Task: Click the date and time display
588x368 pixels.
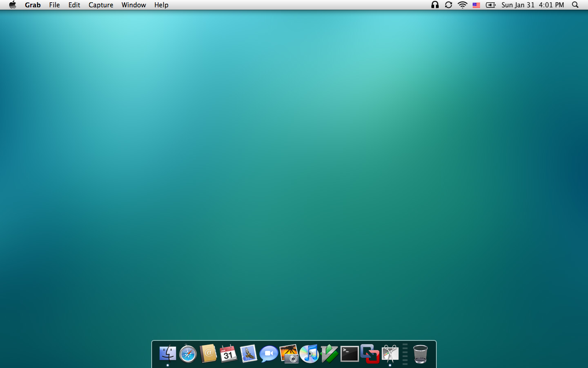Action: click(532, 5)
